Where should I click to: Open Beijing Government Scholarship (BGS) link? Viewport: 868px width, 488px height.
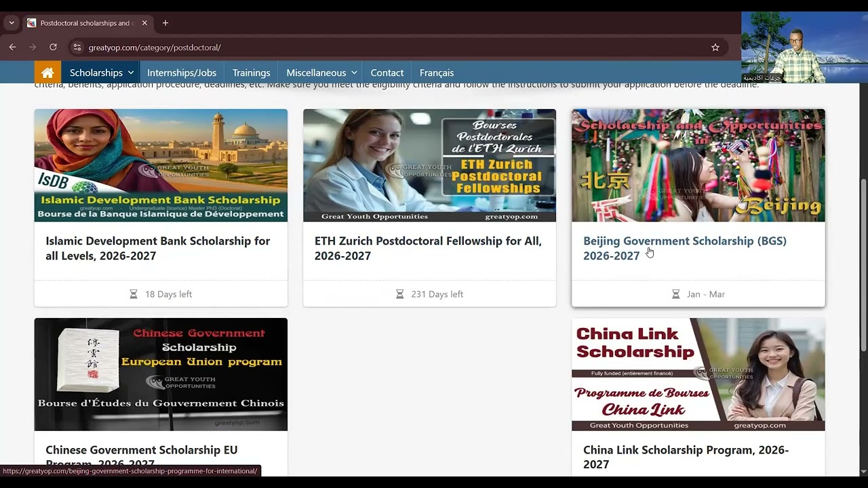pos(685,248)
